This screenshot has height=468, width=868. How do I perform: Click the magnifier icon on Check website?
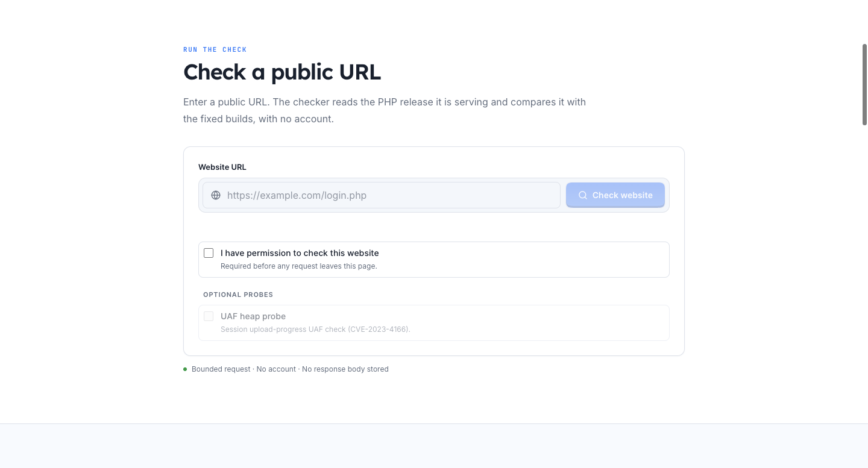point(583,195)
